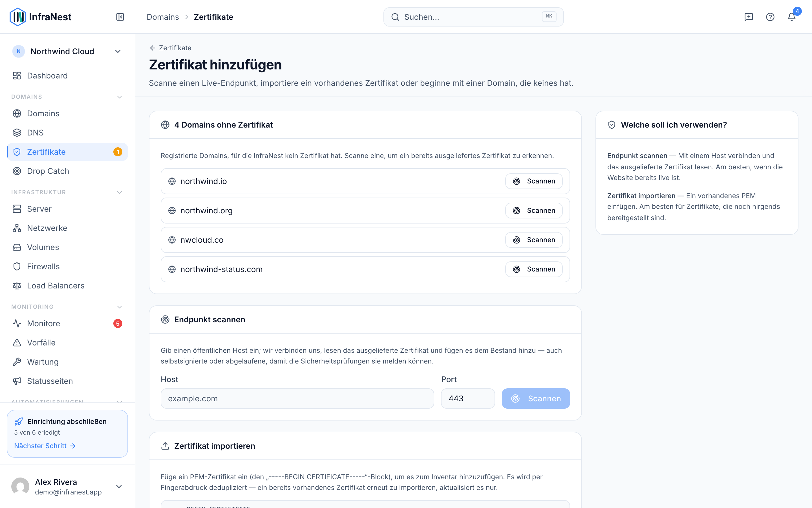Go to Domains in the sidebar
The height and width of the screenshot is (508, 812).
coord(67,113)
